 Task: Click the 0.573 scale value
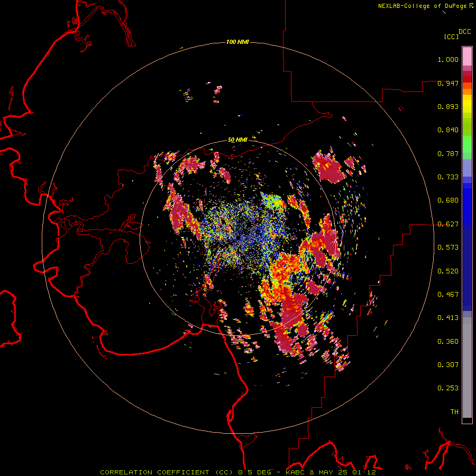(x=448, y=248)
